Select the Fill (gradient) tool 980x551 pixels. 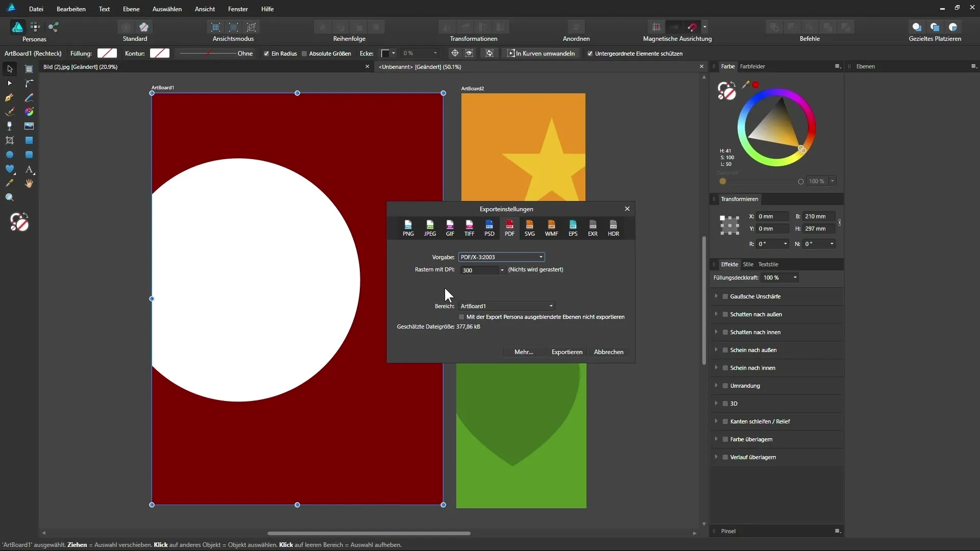pos(29,112)
